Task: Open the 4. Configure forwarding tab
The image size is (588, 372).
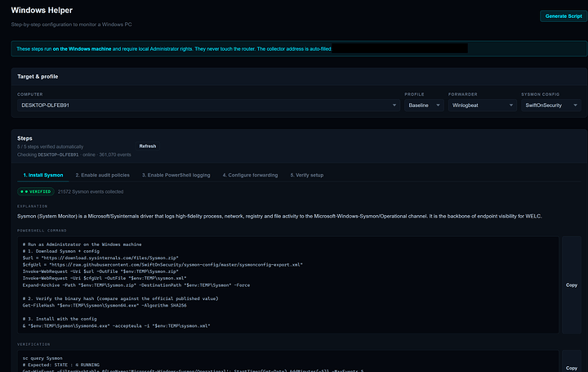Action: 250,175
